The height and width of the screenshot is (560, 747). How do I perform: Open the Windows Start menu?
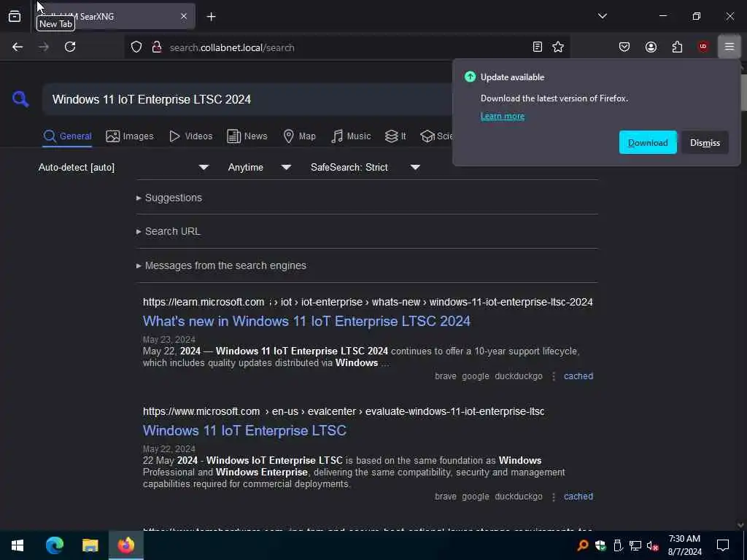tap(18, 545)
